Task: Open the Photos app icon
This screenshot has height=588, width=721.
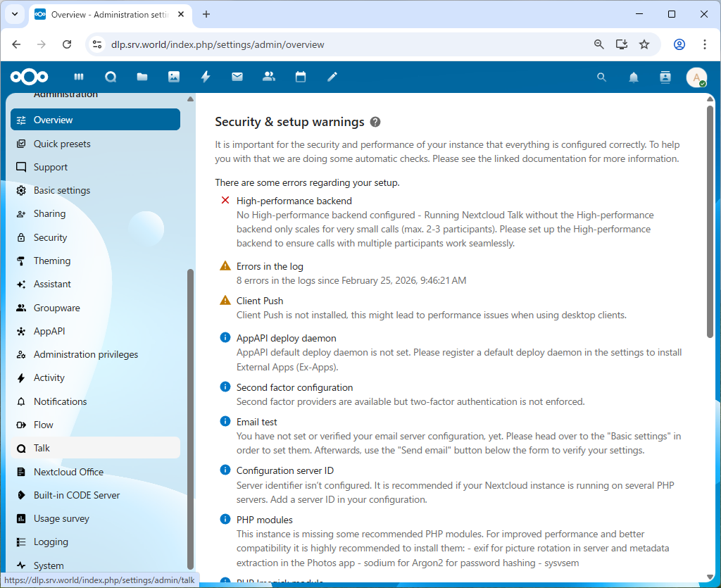Action: pos(174,77)
